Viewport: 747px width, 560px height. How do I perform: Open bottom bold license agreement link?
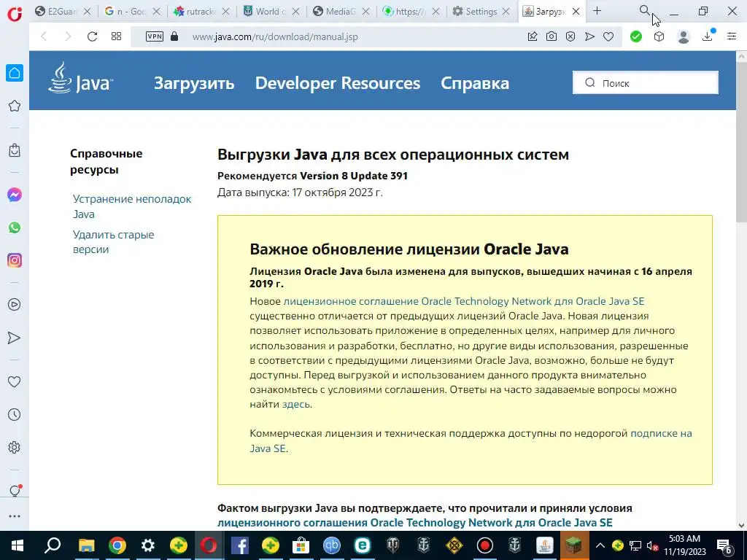[x=414, y=522]
